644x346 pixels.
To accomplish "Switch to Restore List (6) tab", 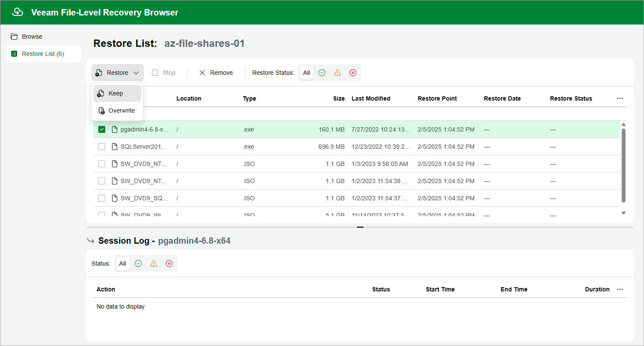I will 43,54.
